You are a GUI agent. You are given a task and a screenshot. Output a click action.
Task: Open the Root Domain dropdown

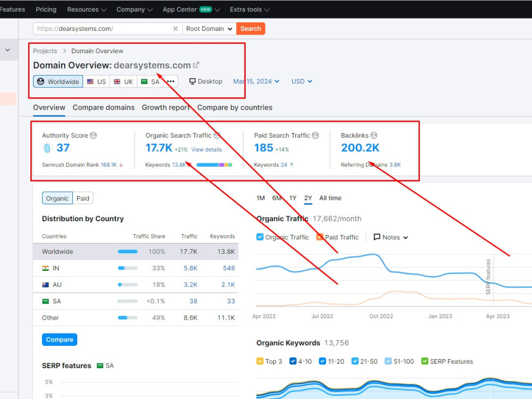click(x=209, y=29)
